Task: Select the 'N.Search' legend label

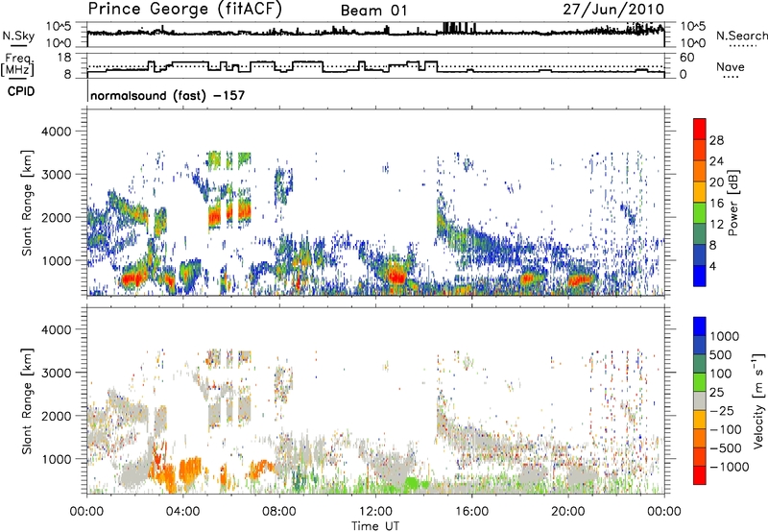Action: [x=741, y=36]
